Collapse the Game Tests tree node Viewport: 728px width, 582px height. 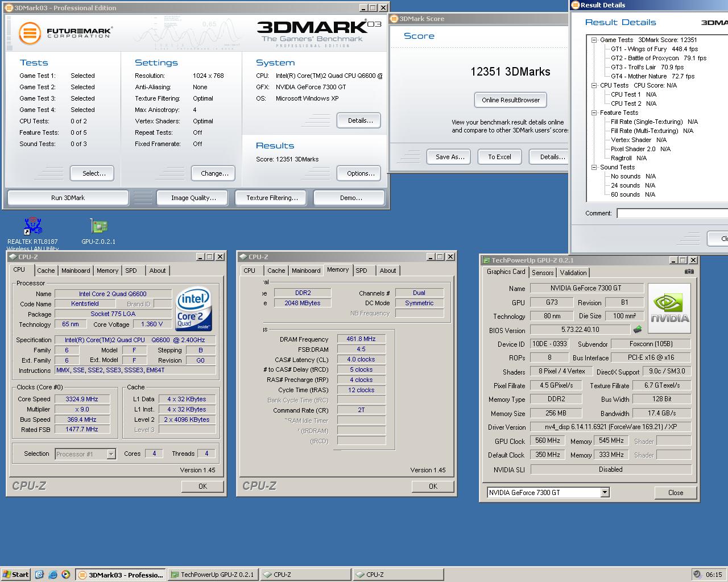594,40
